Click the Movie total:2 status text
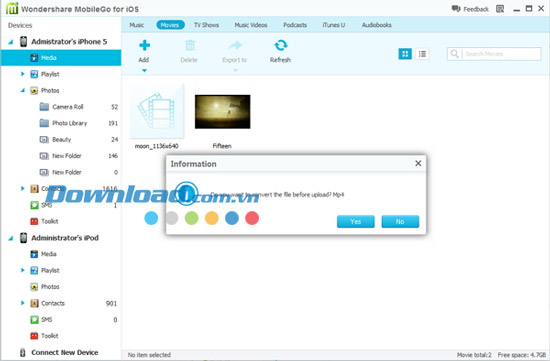Screen dimensions: 550x361 [x=474, y=355]
